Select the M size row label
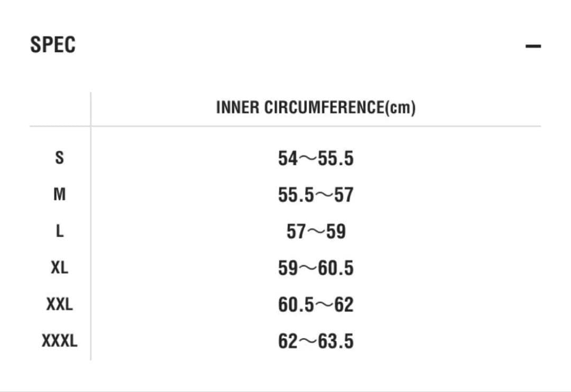This screenshot has height=392, width=571. tap(60, 194)
